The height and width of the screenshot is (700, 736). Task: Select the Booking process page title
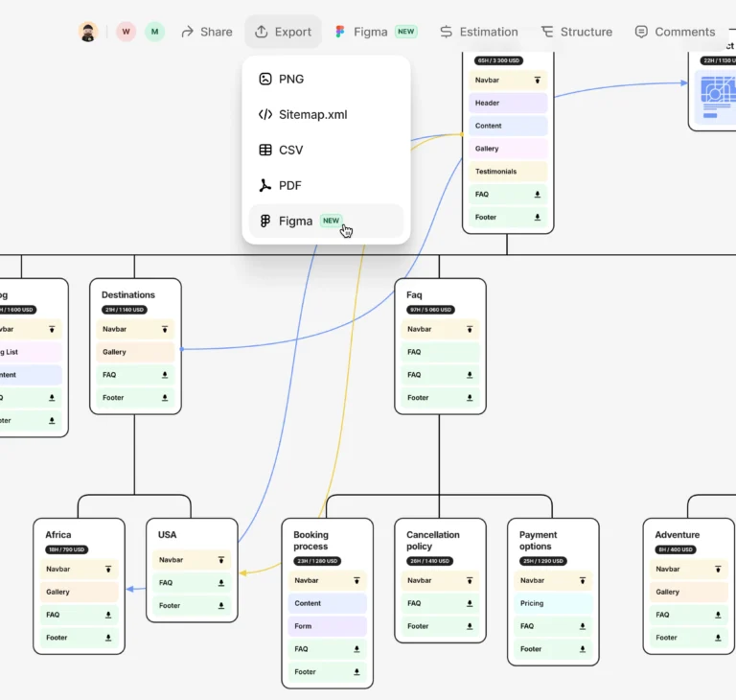coord(310,540)
